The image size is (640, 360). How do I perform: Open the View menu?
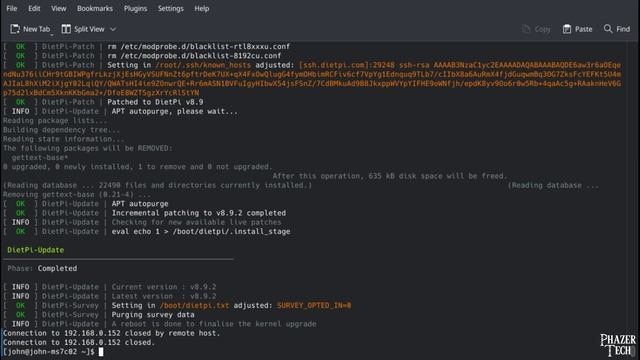59,8
